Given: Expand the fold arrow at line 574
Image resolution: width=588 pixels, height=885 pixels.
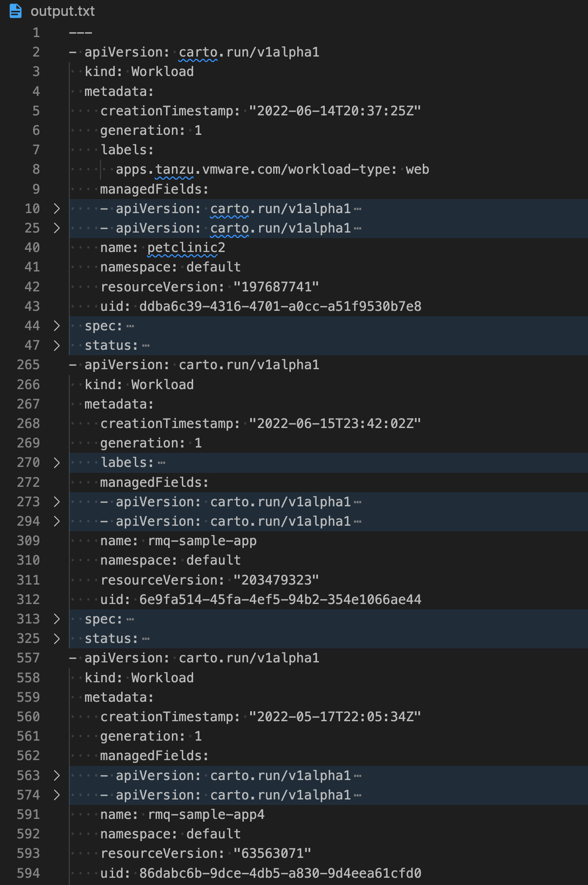Looking at the screenshot, I should pyautogui.click(x=57, y=795).
